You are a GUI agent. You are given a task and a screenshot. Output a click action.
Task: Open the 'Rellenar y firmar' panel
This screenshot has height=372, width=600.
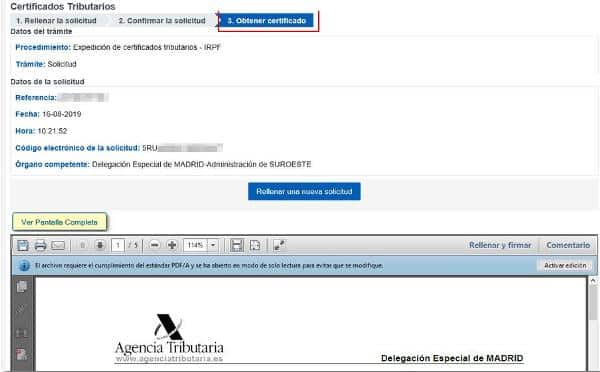(500, 245)
